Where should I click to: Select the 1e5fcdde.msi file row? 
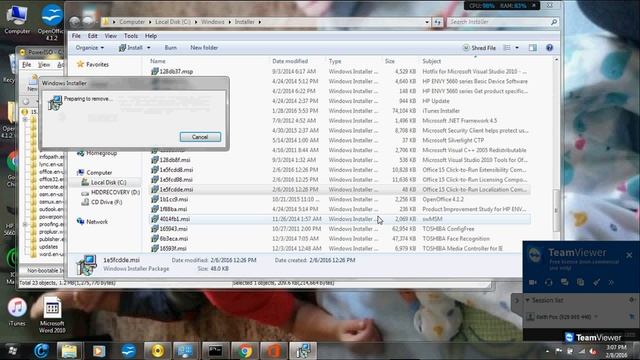tap(340, 189)
